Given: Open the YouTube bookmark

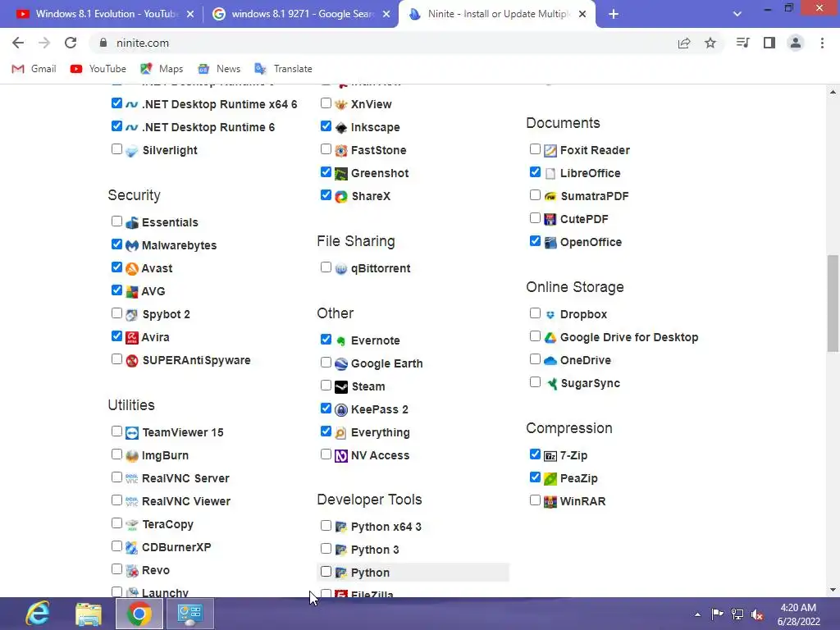Looking at the screenshot, I should pyautogui.click(x=98, y=69).
